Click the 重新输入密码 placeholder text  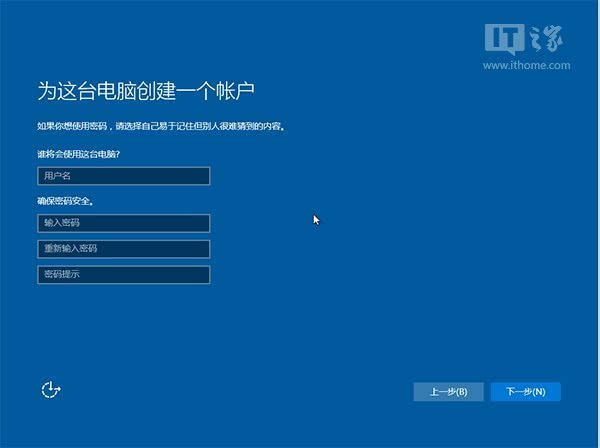tap(69, 248)
